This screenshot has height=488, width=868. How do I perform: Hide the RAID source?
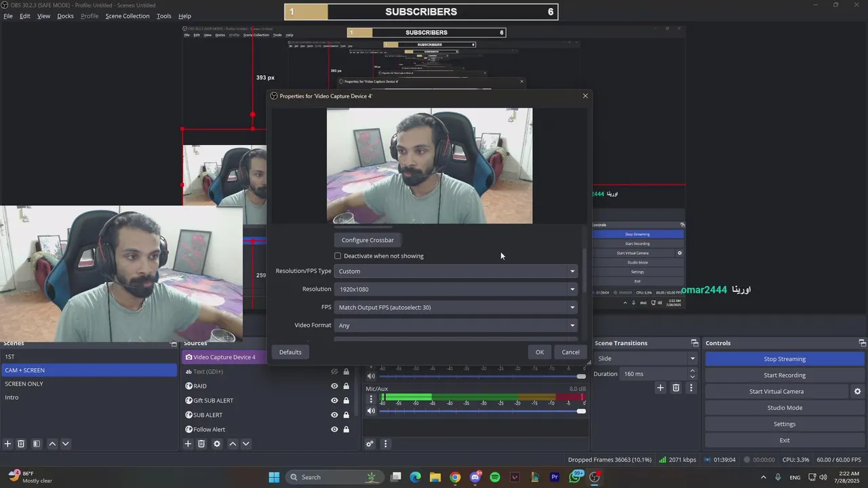tap(334, 386)
